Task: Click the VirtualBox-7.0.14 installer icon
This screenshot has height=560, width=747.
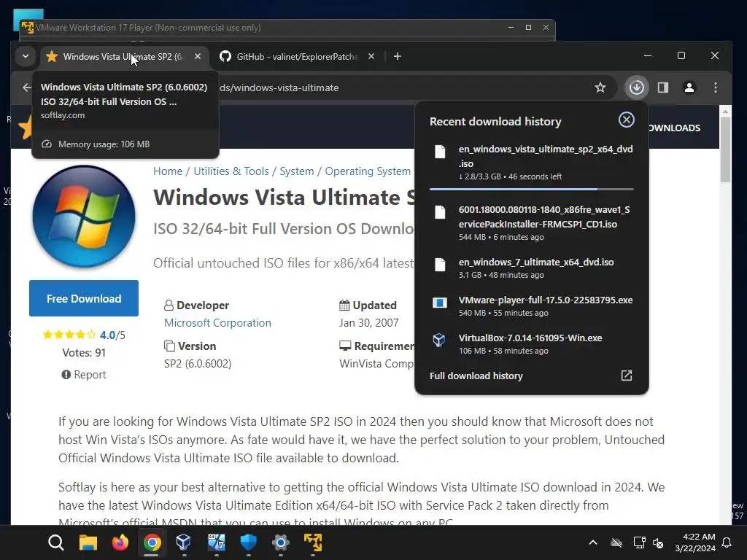Action: click(438, 340)
